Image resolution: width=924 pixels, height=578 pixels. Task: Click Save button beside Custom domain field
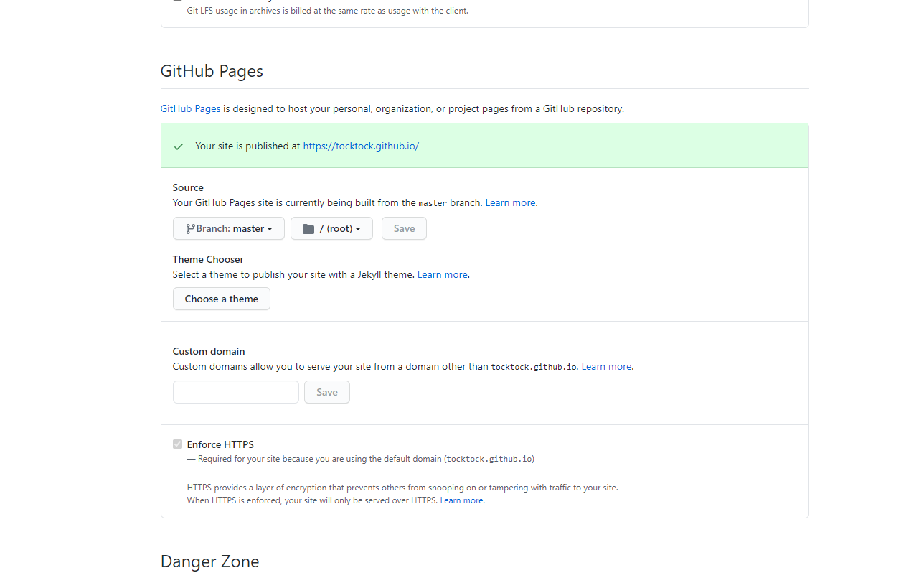[x=327, y=392]
